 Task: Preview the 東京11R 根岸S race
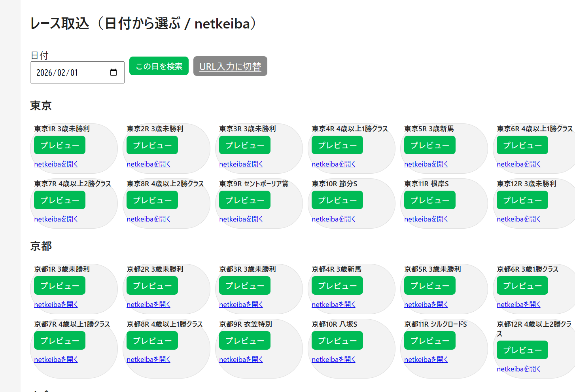(430, 200)
